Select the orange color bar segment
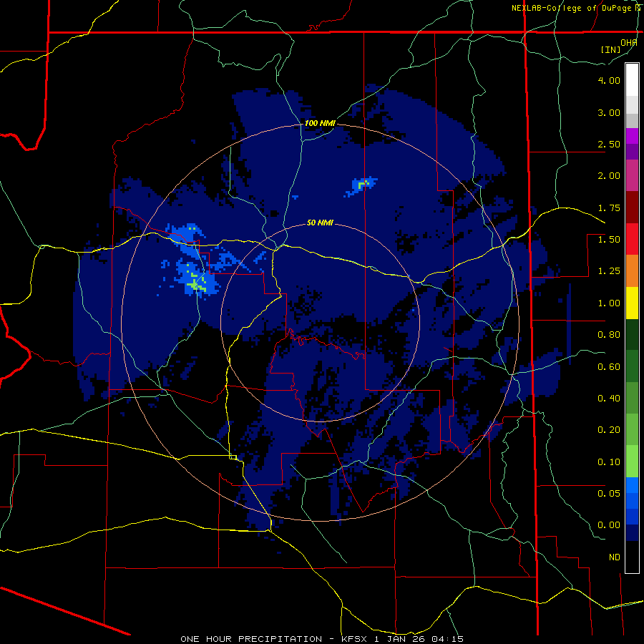This screenshot has height=644, width=644. click(x=632, y=271)
